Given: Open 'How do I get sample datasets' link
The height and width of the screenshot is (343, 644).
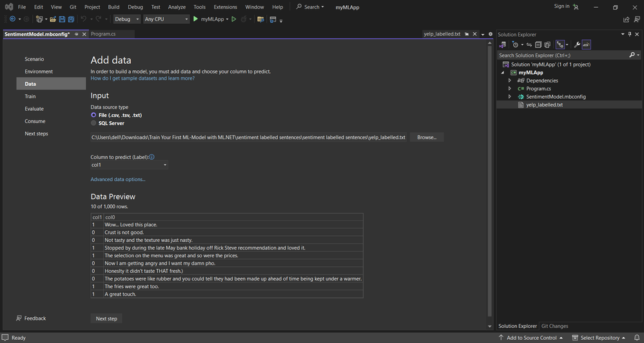Looking at the screenshot, I should tap(142, 78).
